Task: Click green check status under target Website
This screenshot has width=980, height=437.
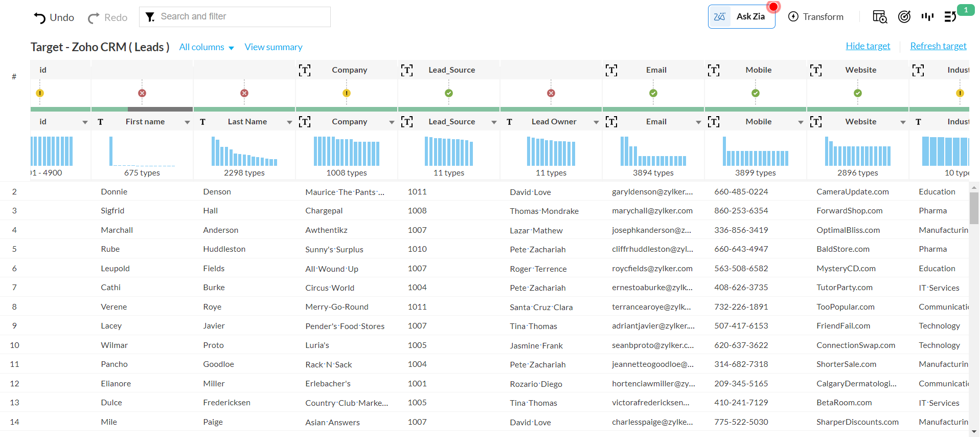Action: [858, 93]
